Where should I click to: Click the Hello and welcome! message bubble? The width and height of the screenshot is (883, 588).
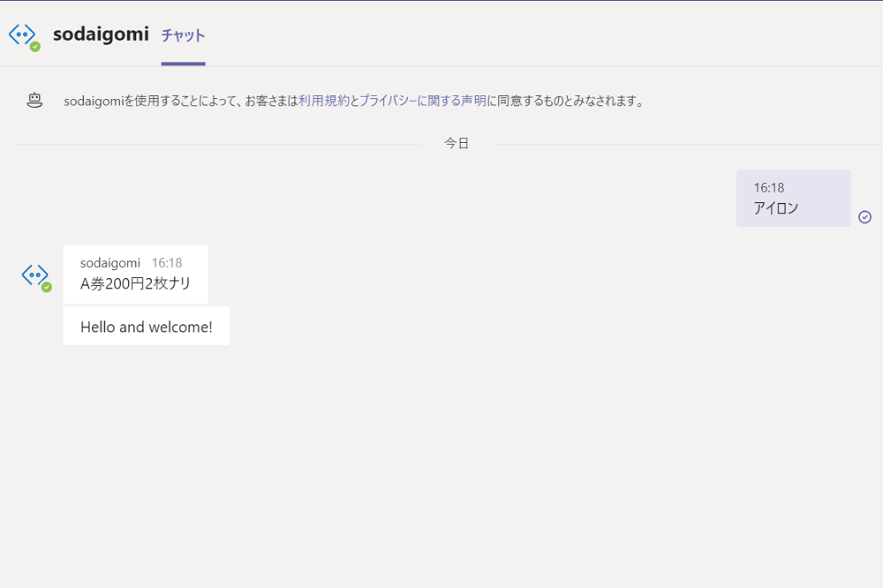pos(146,326)
